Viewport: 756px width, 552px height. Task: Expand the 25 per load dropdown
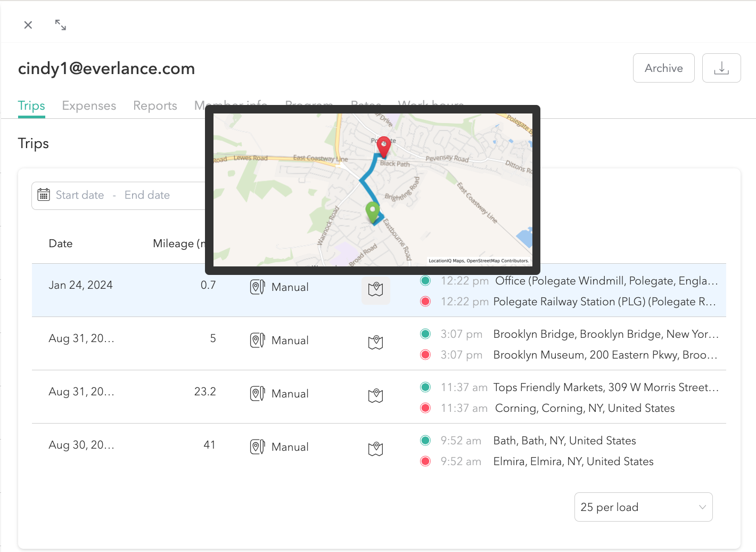(643, 507)
